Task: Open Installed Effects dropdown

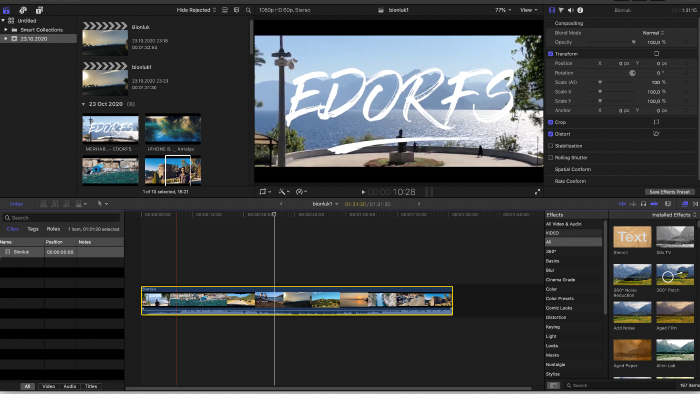Action: click(x=674, y=215)
